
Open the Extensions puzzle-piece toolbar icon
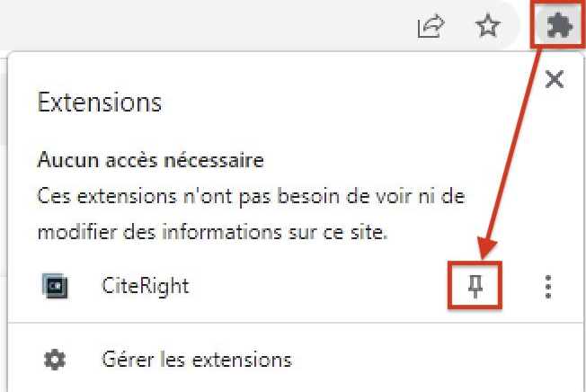pyautogui.click(x=559, y=25)
